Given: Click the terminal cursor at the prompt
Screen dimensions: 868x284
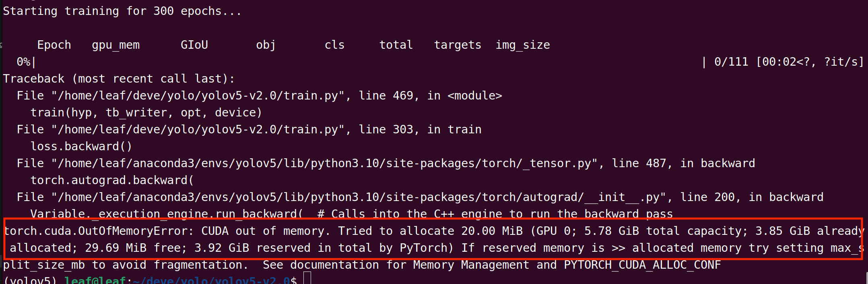Looking at the screenshot, I should coord(307,278).
